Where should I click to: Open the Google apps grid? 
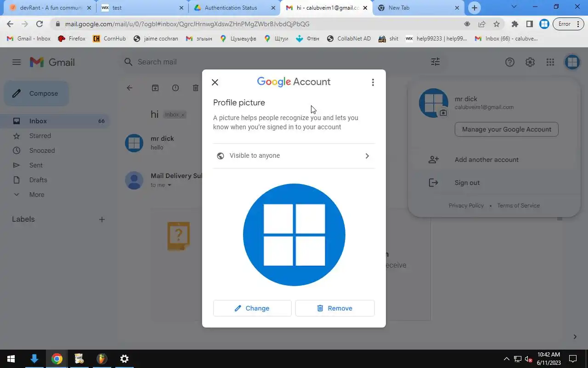click(x=550, y=62)
